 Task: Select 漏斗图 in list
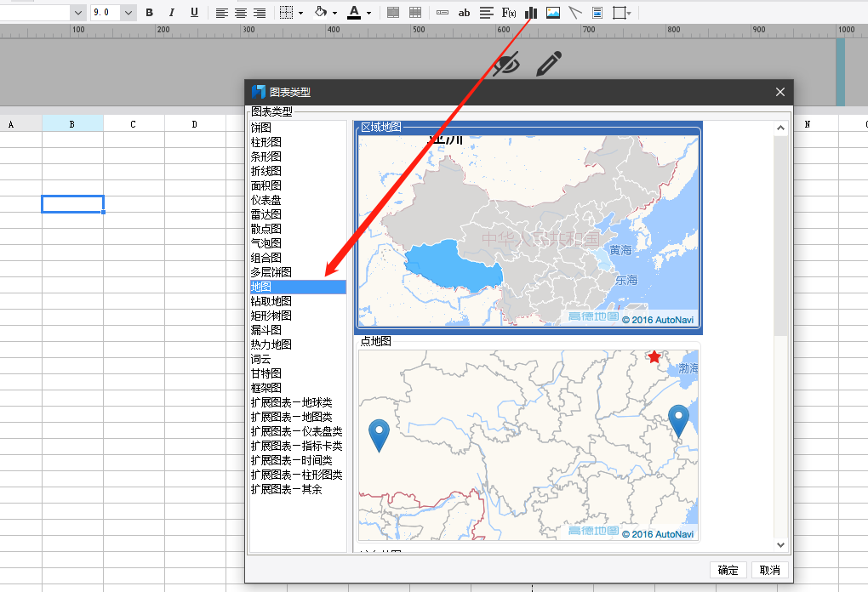[298, 330]
